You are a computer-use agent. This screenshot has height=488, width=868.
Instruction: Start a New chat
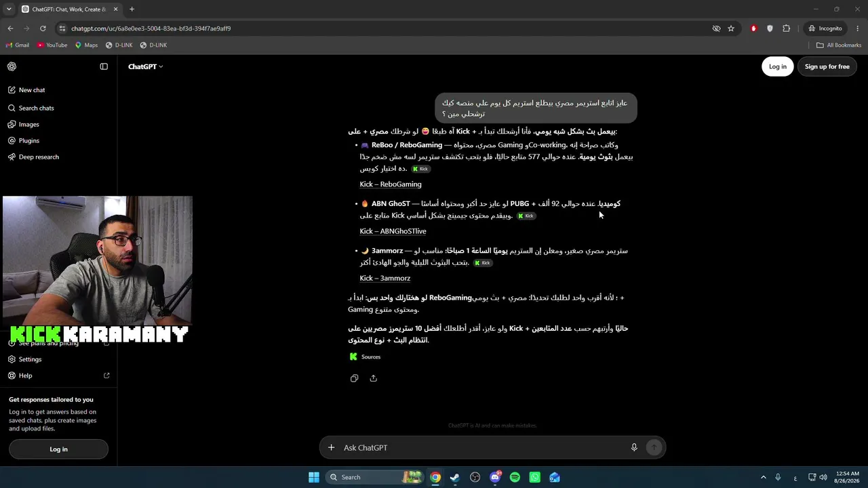(26, 90)
